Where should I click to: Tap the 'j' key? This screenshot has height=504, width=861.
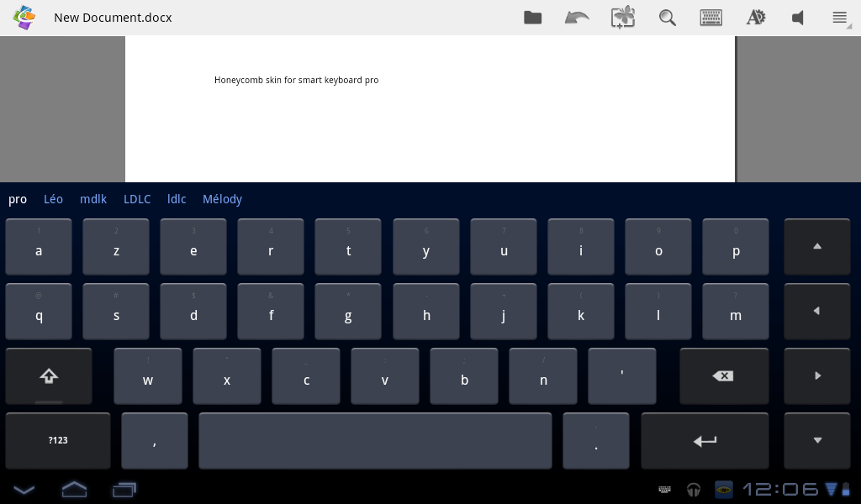click(x=504, y=312)
